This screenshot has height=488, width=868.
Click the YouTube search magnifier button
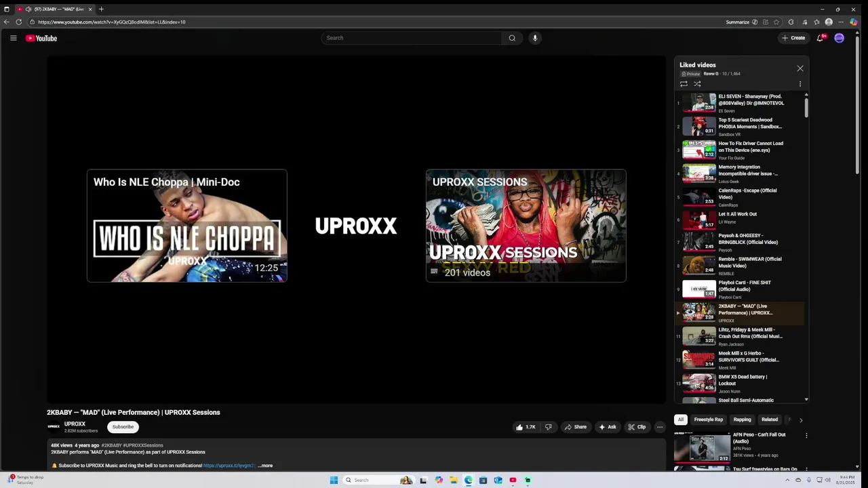point(512,38)
